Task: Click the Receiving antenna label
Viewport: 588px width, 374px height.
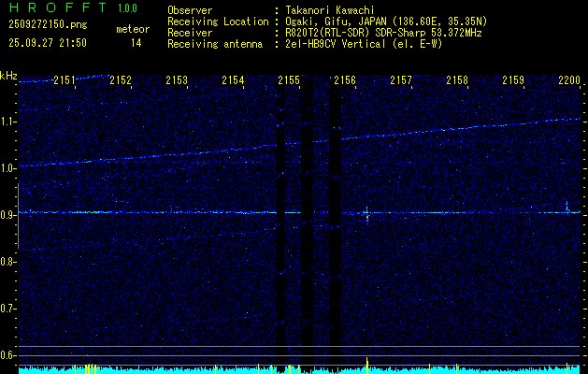Action: (215, 44)
